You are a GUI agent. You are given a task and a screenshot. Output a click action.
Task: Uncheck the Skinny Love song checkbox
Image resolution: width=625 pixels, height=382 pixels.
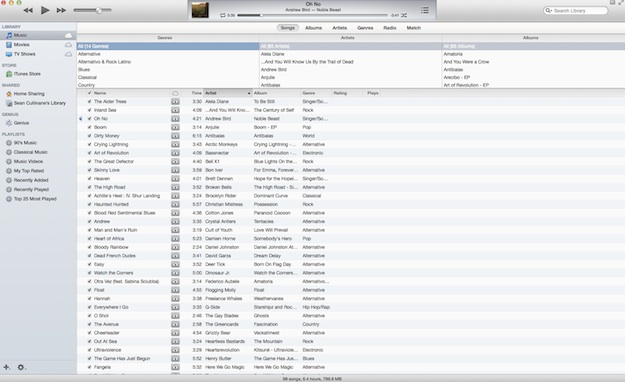coord(89,170)
